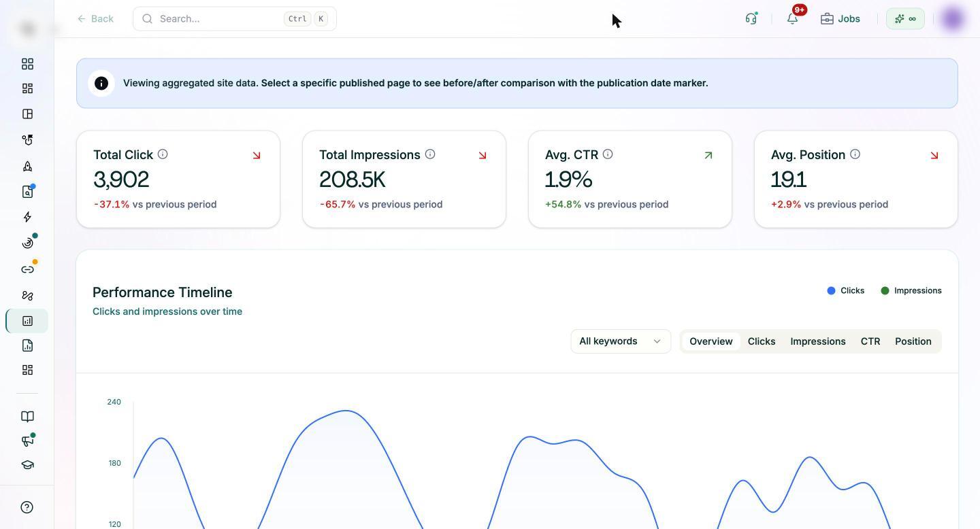The height and width of the screenshot is (529, 980).
Task: Open the top dashboard grid sidebar icon
Action: 27,64
